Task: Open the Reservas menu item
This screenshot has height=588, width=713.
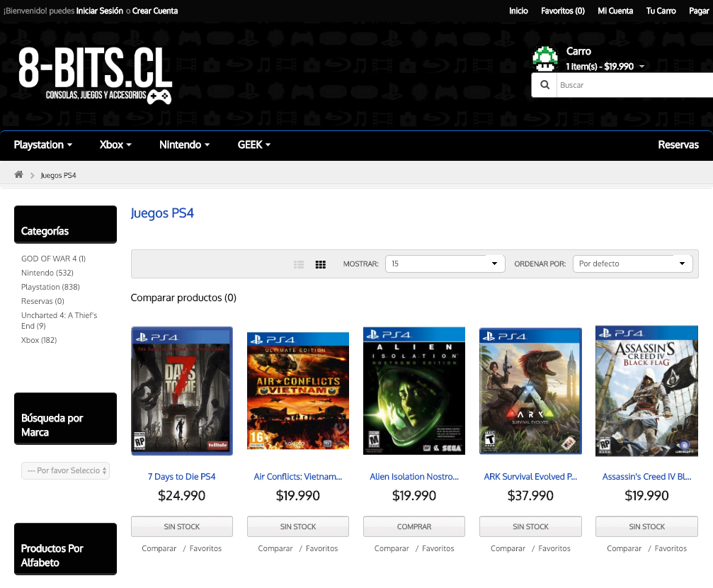Action: tap(678, 145)
